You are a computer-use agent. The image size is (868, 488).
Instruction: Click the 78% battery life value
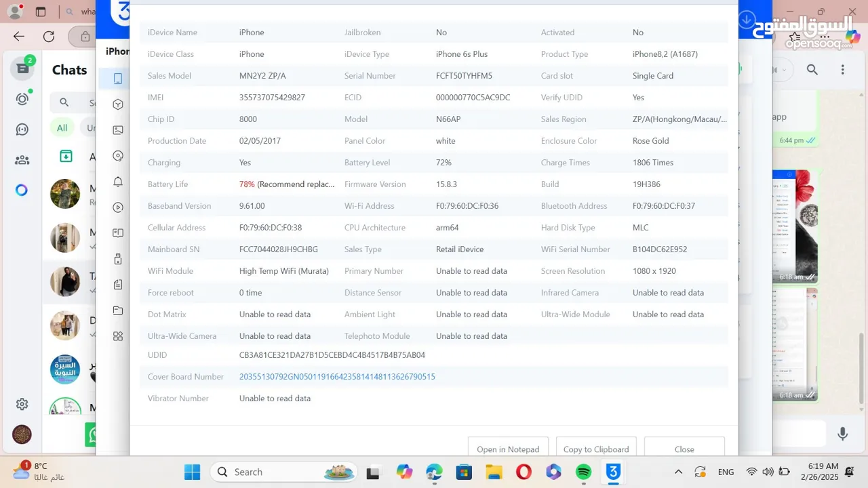247,184
